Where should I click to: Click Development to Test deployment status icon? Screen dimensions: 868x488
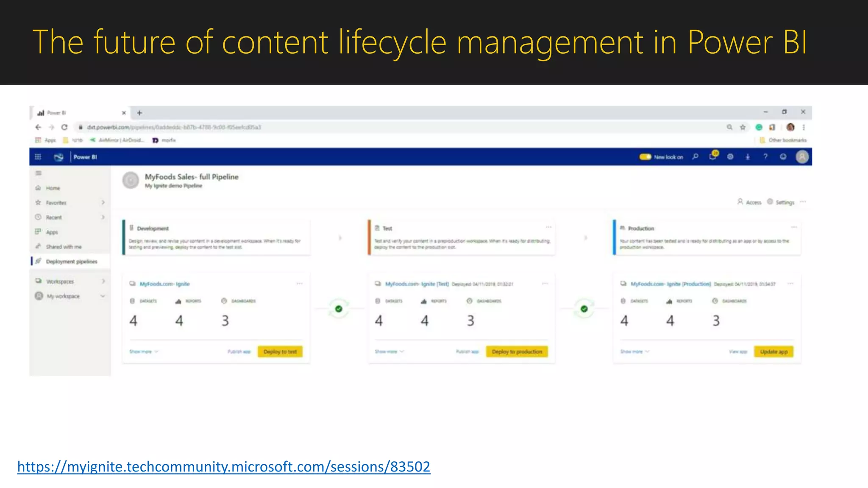coord(339,309)
